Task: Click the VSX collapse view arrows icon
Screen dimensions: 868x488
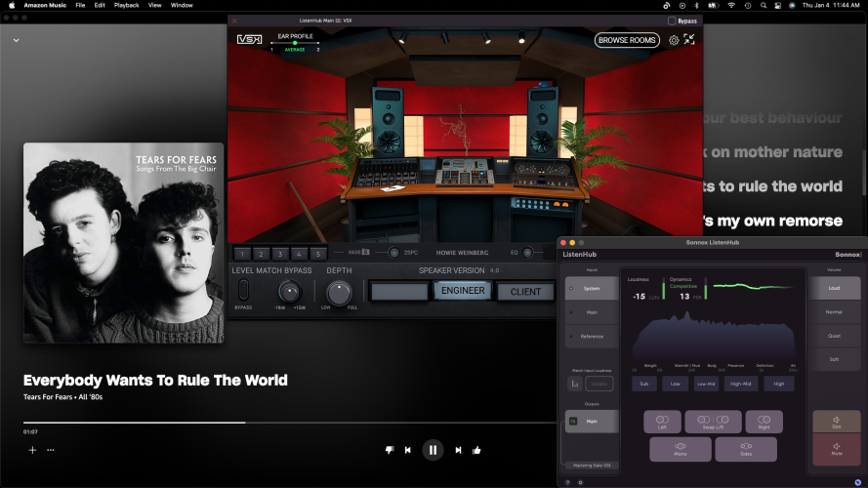Action: click(689, 39)
